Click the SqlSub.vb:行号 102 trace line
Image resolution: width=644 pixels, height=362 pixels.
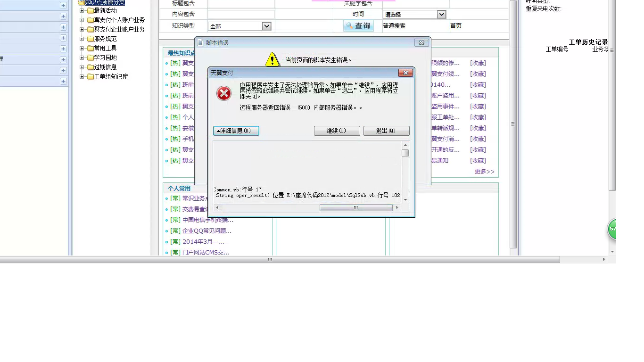(307, 195)
